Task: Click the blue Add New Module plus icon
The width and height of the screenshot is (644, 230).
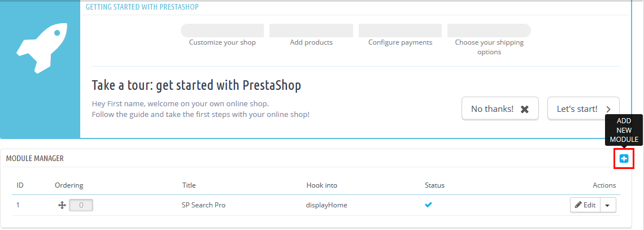Action: [x=624, y=159]
